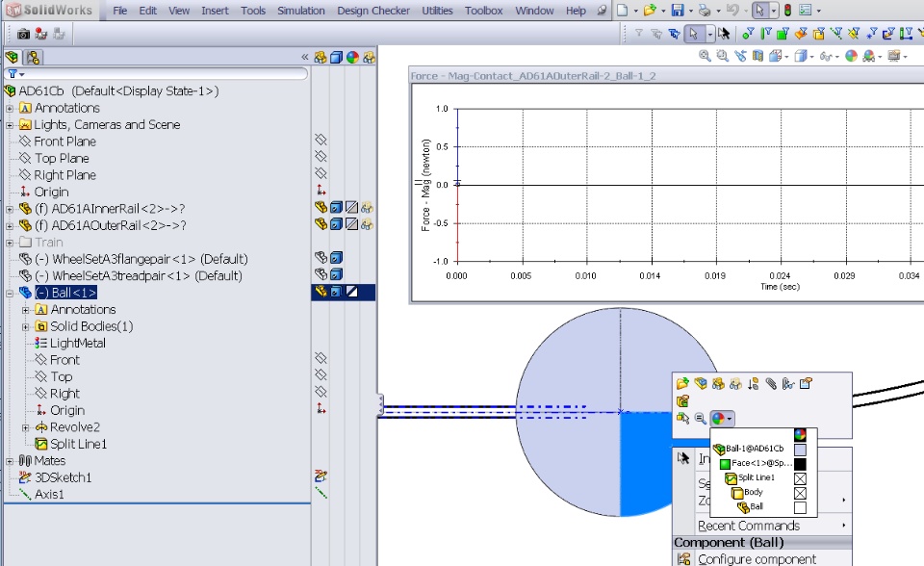Select Axis1 in the feature tree
This screenshot has width=924, height=566.
49,494
